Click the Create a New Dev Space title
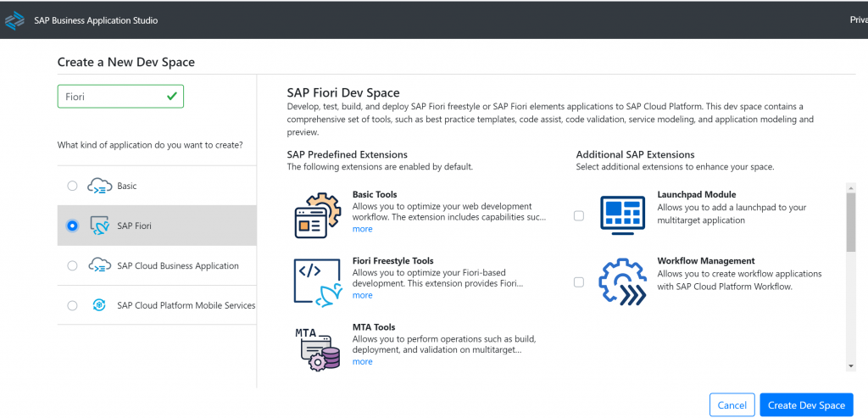The height and width of the screenshot is (418, 868). 126,62
